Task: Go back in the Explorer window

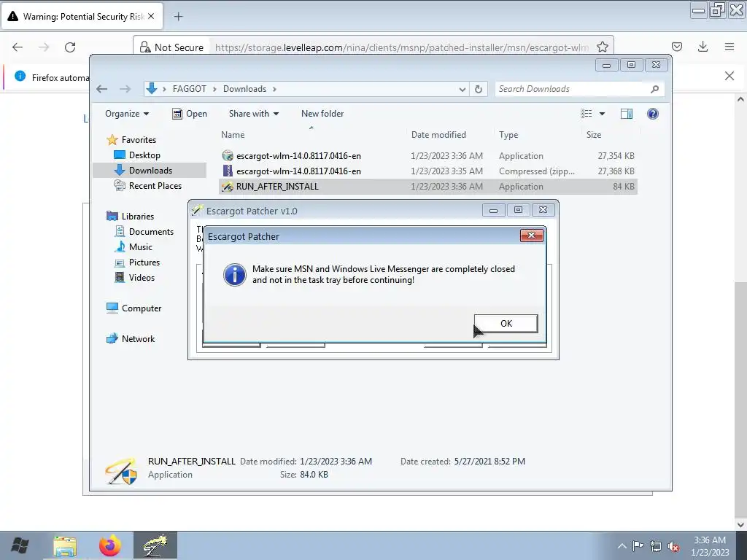Action: (101, 89)
